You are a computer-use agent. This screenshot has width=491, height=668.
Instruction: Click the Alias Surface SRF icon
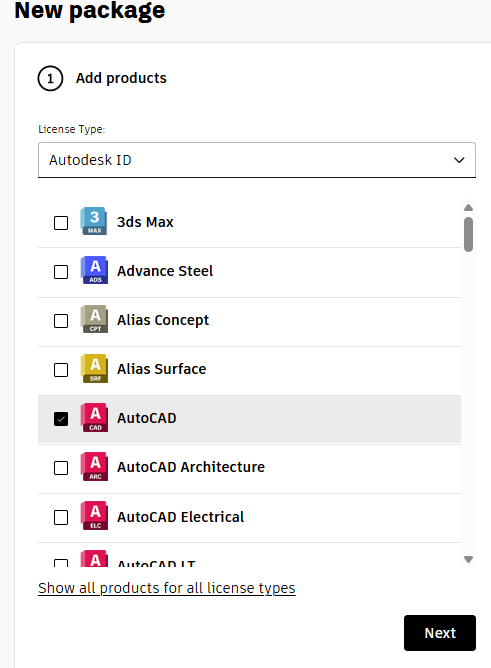94,369
